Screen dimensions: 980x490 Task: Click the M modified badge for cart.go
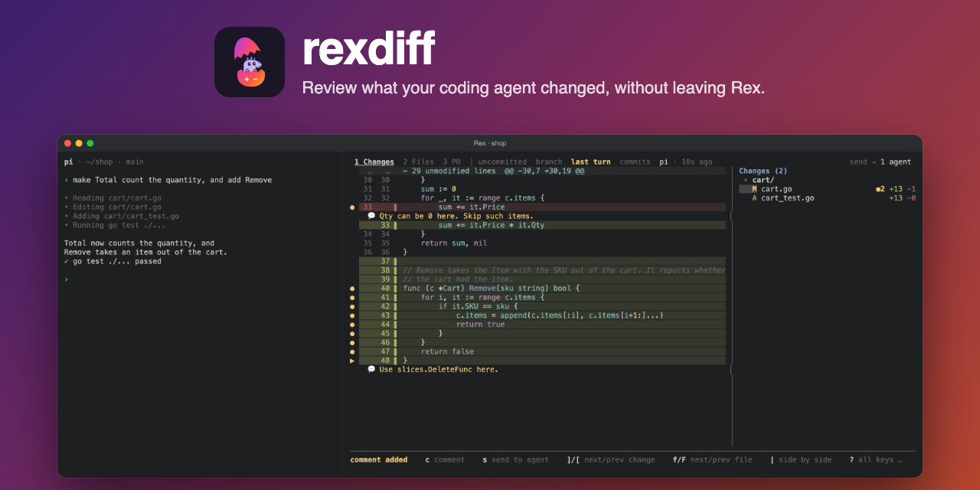click(754, 189)
